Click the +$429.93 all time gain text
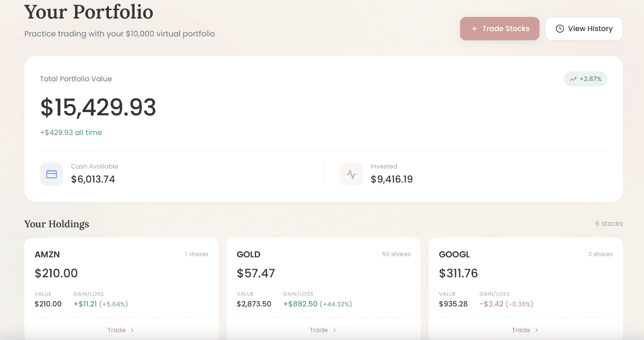This screenshot has height=340, width=644. point(71,132)
